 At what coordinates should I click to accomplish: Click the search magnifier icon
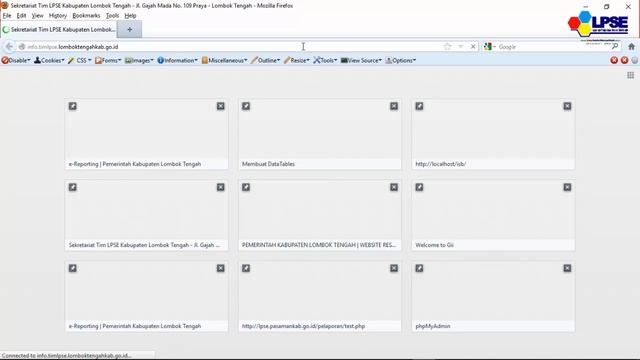[615, 47]
